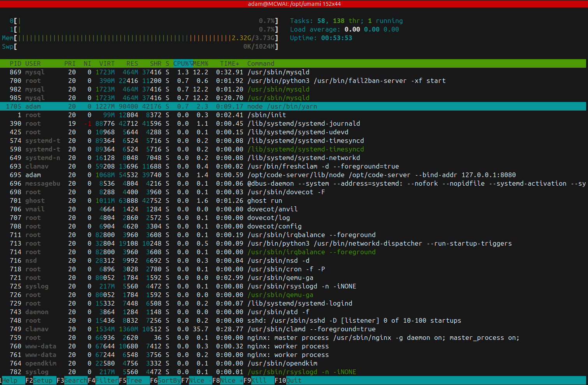Sort by the NI column header
Screen dimensions: 588x385
87,63
